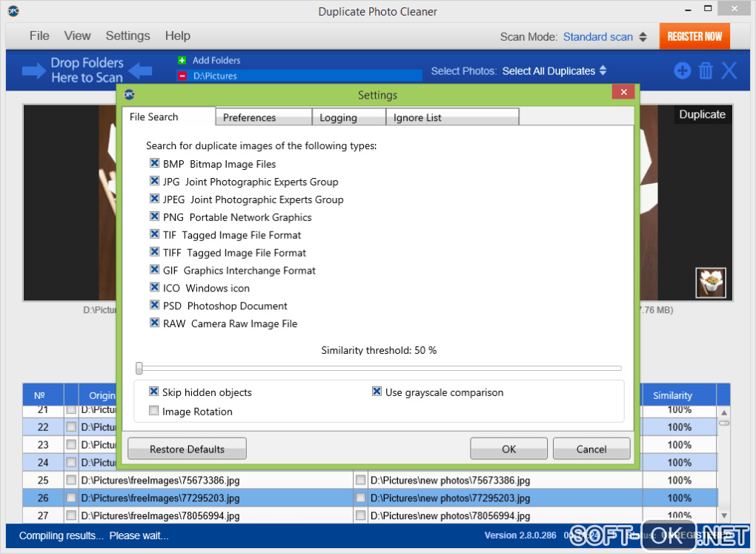The height and width of the screenshot is (554, 756).
Task: Click Cancel in Settings dialog
Action: (591, 449)
